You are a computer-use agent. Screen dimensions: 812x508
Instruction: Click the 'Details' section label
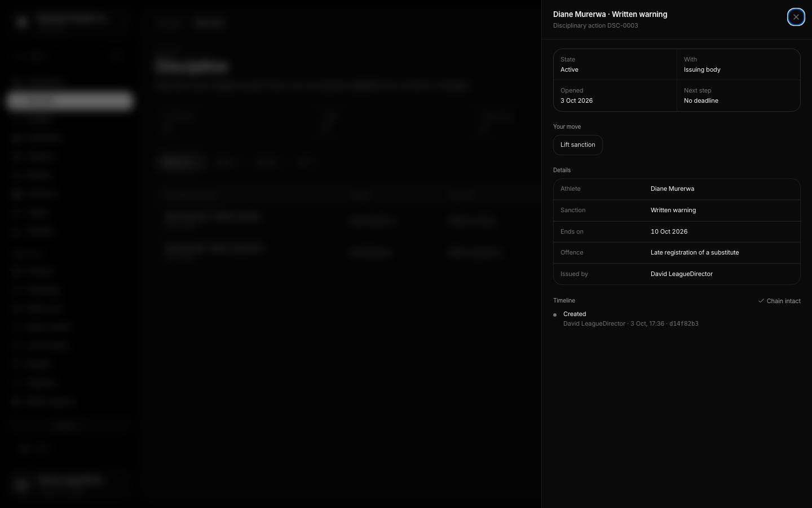pyautogui.click(x=562, y=170)
